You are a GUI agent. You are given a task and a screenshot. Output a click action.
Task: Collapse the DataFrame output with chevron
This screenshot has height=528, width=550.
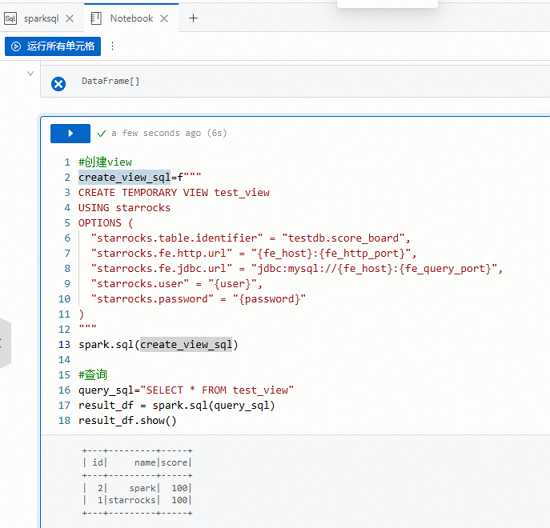coord(31,73)
